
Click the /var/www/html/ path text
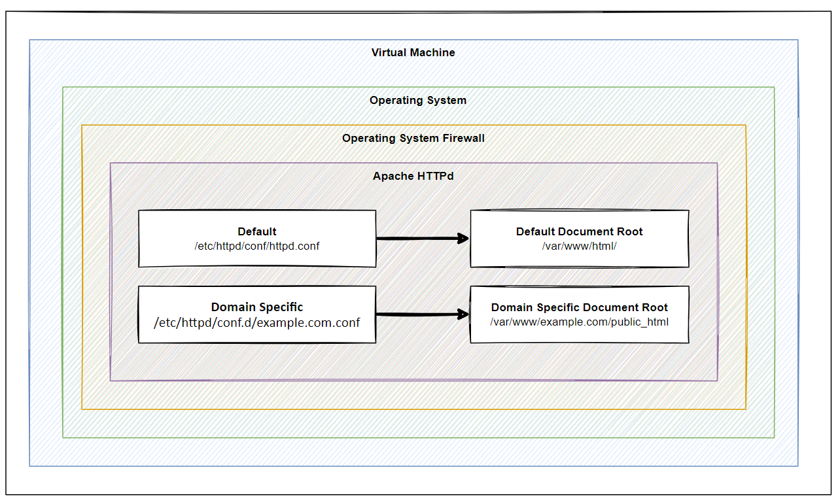click(580, 246)
